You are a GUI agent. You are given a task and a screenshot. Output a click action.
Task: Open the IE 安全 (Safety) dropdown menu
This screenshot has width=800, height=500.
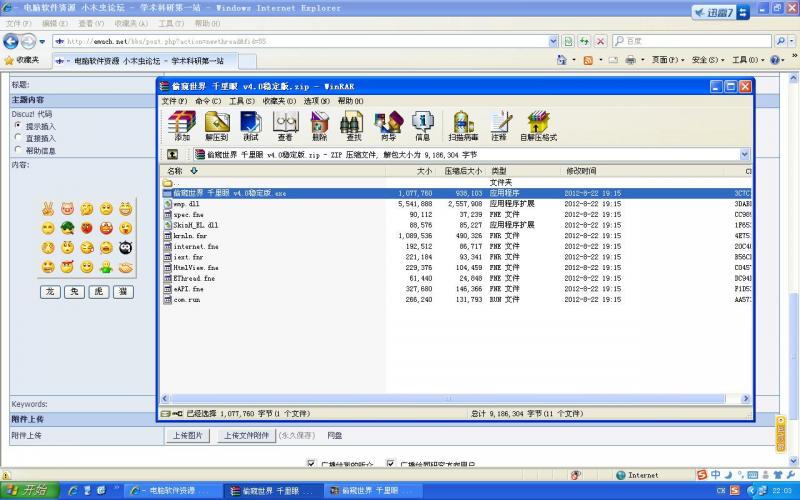pyautogui.click(x=708, y=60)
